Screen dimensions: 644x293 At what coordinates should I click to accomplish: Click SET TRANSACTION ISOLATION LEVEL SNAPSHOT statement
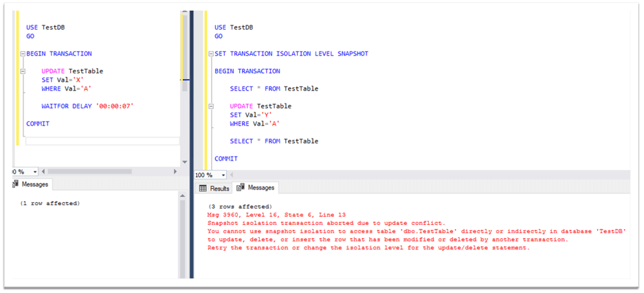pyautogui.click(x=291, y=54)
